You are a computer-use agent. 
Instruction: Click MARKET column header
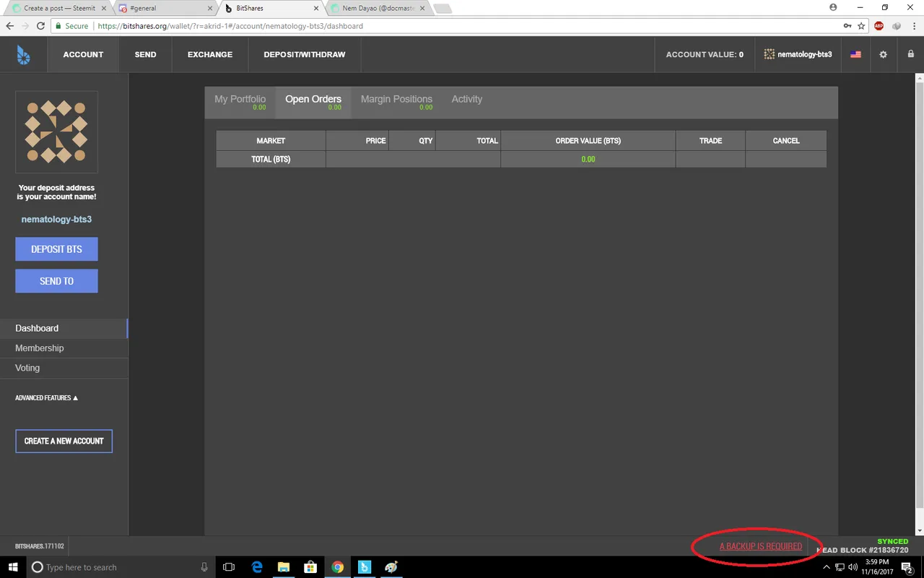click(271, 141)
